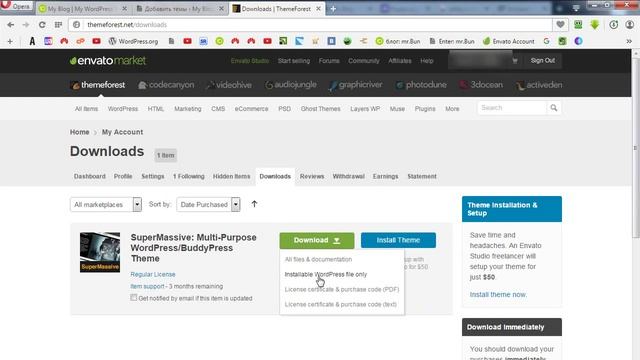Open the shopping cart icon near Sign Out
Screen dimensions: 640x360
(x=515, y=61)
